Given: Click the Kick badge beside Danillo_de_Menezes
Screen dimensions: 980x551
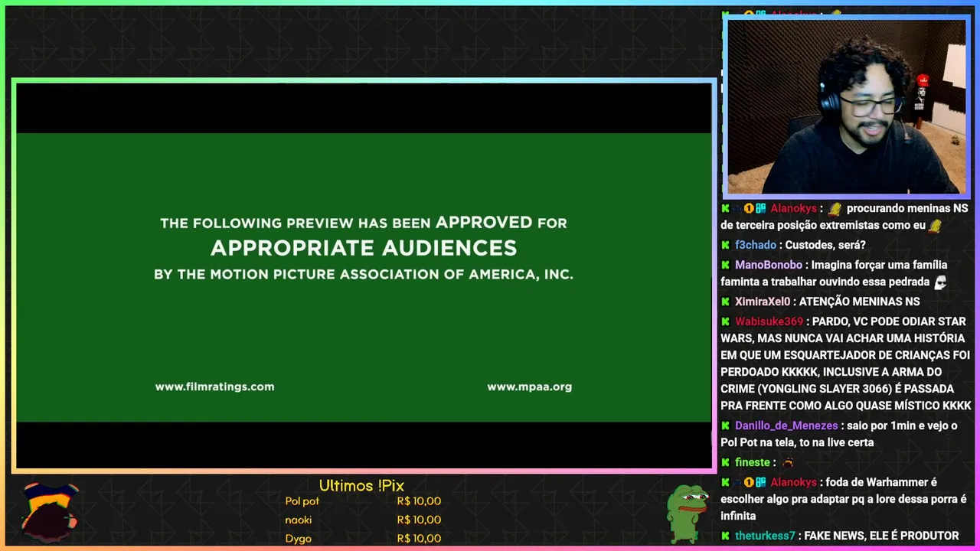Looking at the screenshot, I should pyautogui.click(x=725, y=425).
